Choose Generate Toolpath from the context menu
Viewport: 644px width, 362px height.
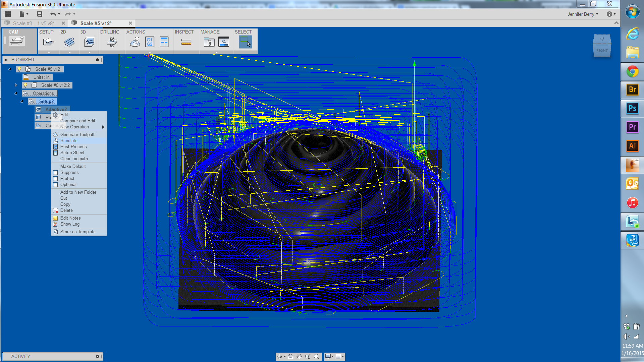(x=78, y=134)
